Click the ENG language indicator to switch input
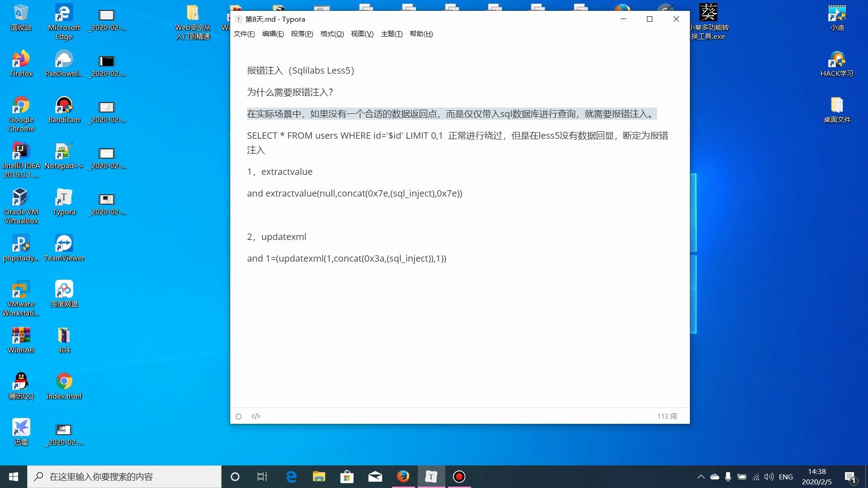The image size is (868, 488). (786, 476)
